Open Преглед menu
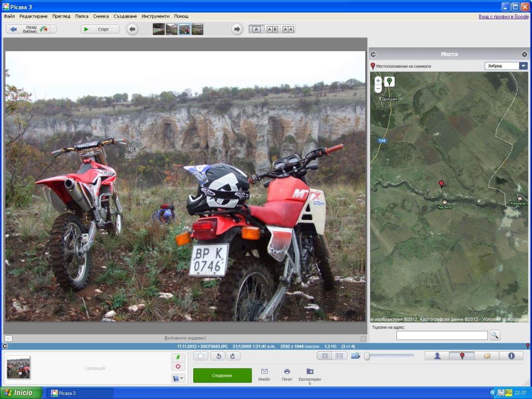The height and width of the screenshot is (399, 532). pos(61,16)
